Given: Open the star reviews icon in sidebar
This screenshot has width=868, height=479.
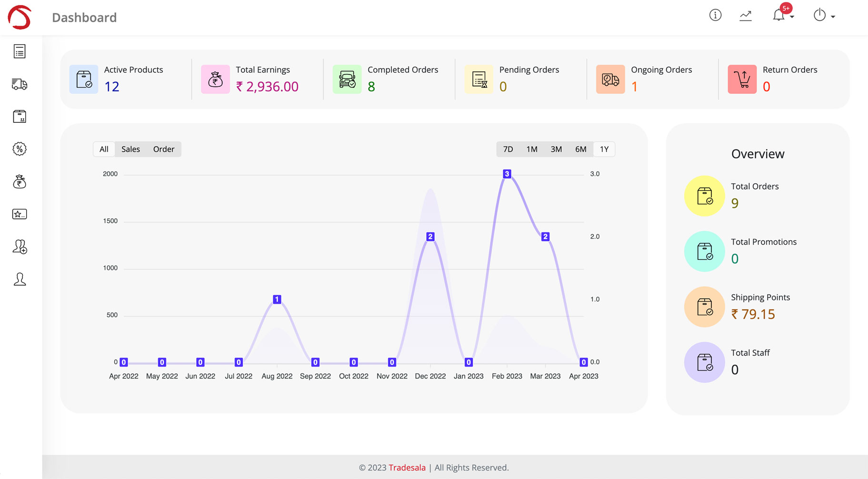Looking at the screenshot, I should [20, 214].
